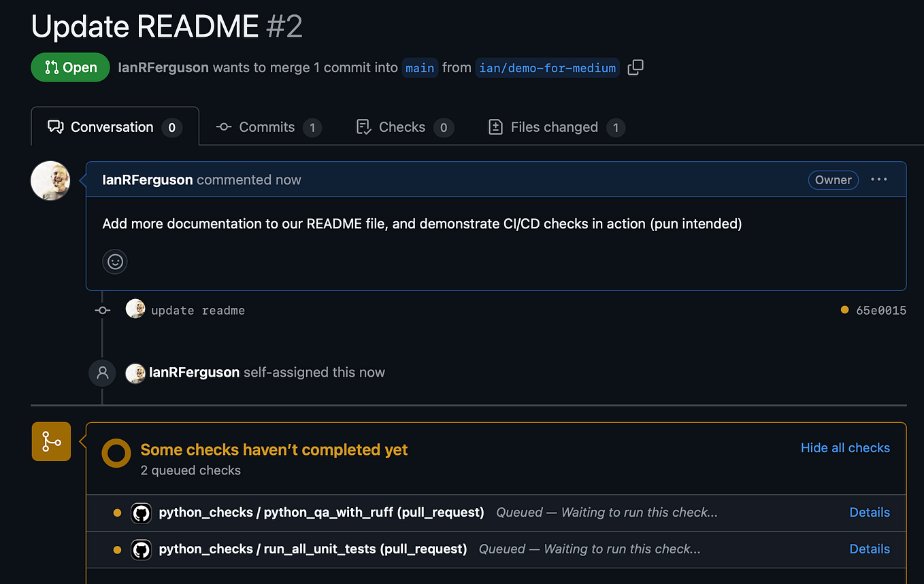Collapse the checks list via 'Hide all checks'

845,447
